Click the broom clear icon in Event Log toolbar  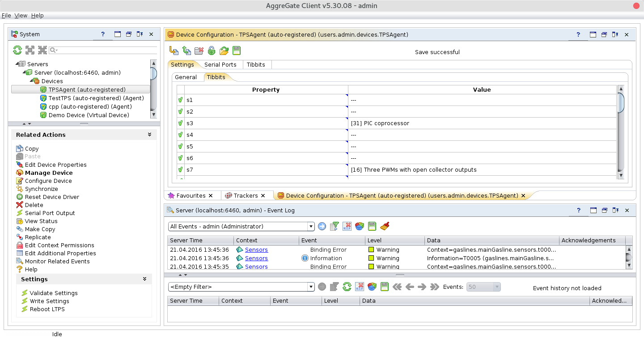385,226
